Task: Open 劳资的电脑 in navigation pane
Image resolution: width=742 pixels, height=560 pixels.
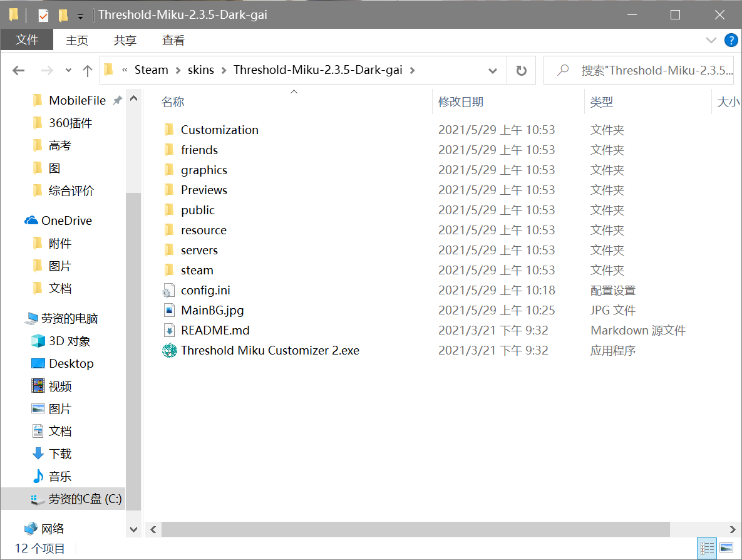Action: click(61, 319)
